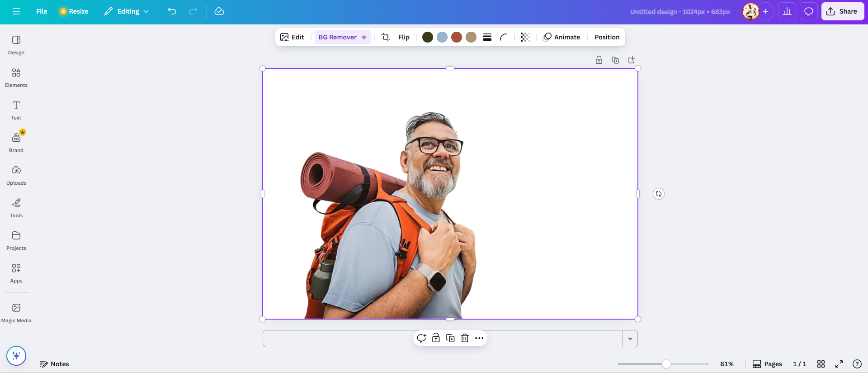Expand the Editing mode dropdown
Screen dimensions: 868x373
(x=127, y=11)
